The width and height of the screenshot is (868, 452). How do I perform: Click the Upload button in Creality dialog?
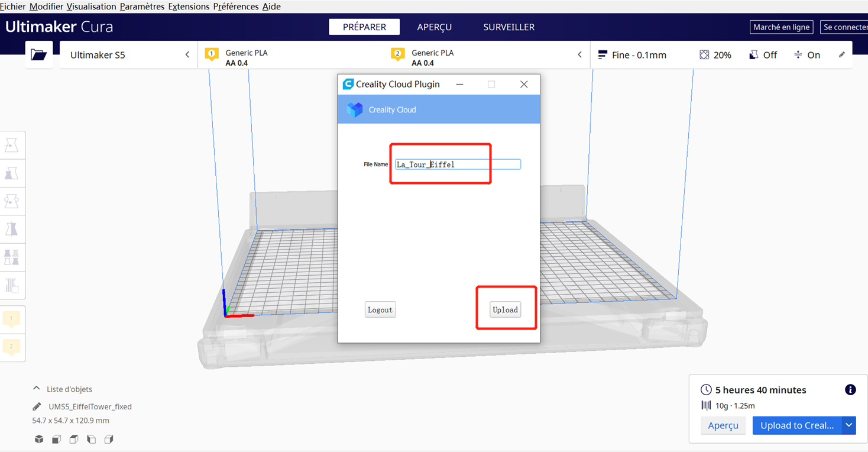[x=505, y=309]
